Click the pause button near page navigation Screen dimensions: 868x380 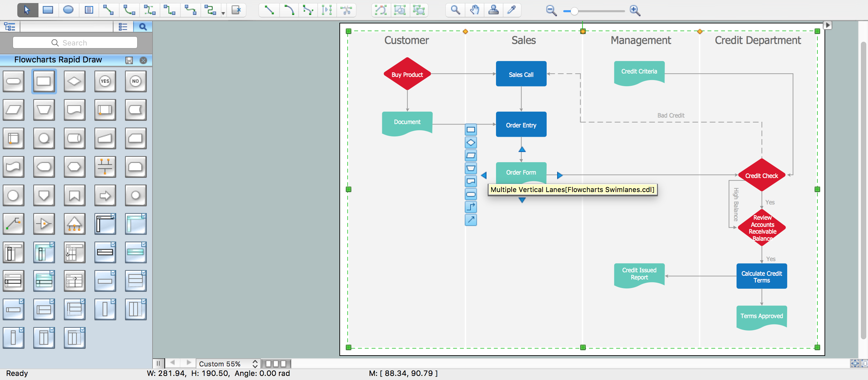pos(158,363)
